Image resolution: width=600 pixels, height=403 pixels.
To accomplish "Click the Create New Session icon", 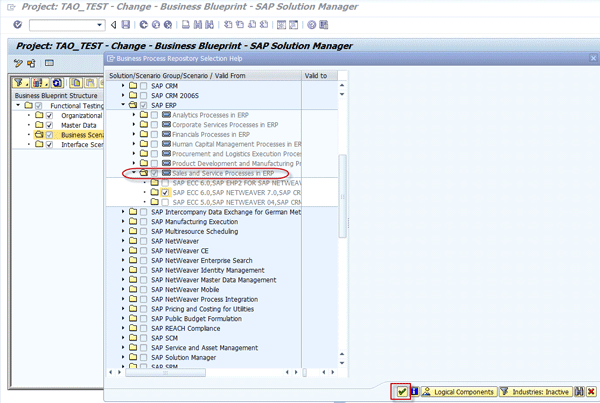I will click(281, 25).
